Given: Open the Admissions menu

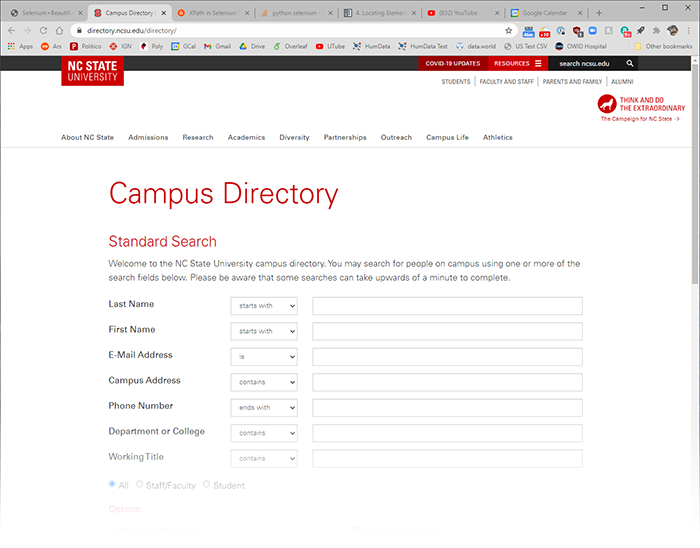Looking at the screenshot, I should point(148,137).
